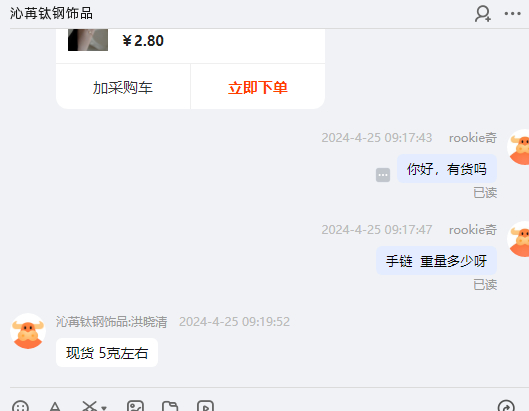
Task: Click the chat title 沁苒钛钢饰品
Action: click(51, 13)
